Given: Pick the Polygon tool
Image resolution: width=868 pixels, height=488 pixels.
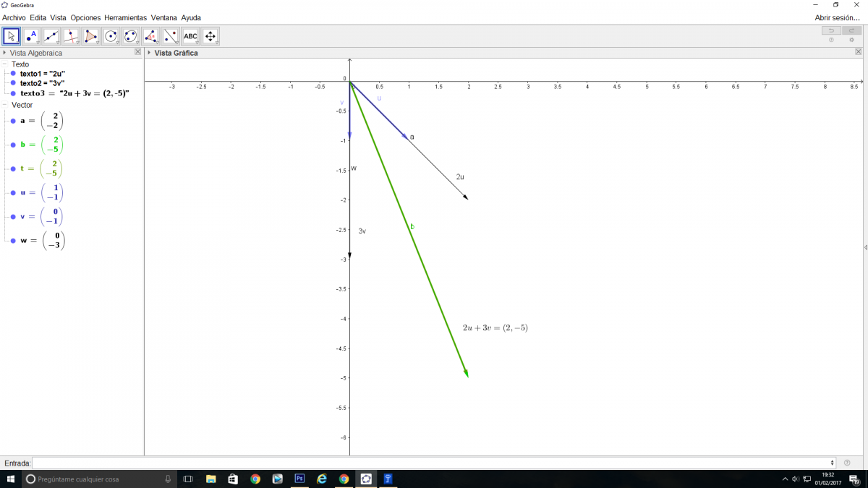Looking at the screenshot, I should (x=91, y=36).
